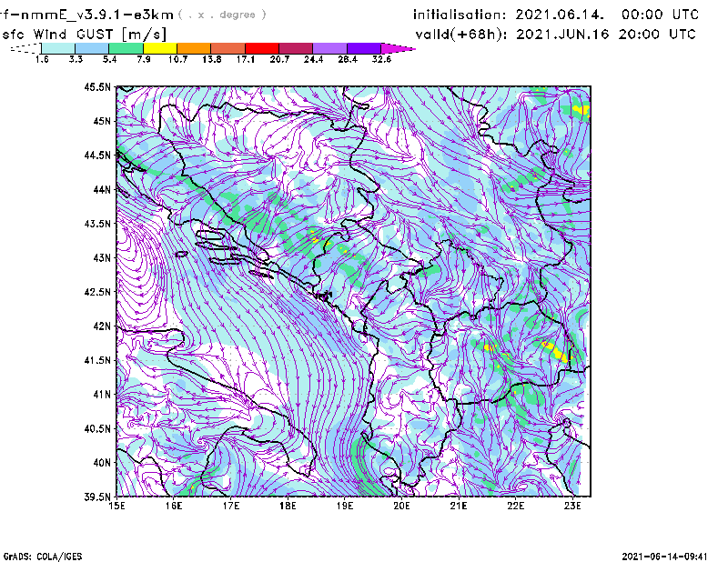
Task: Click the 43N latitude label
Action: (102, 257)
